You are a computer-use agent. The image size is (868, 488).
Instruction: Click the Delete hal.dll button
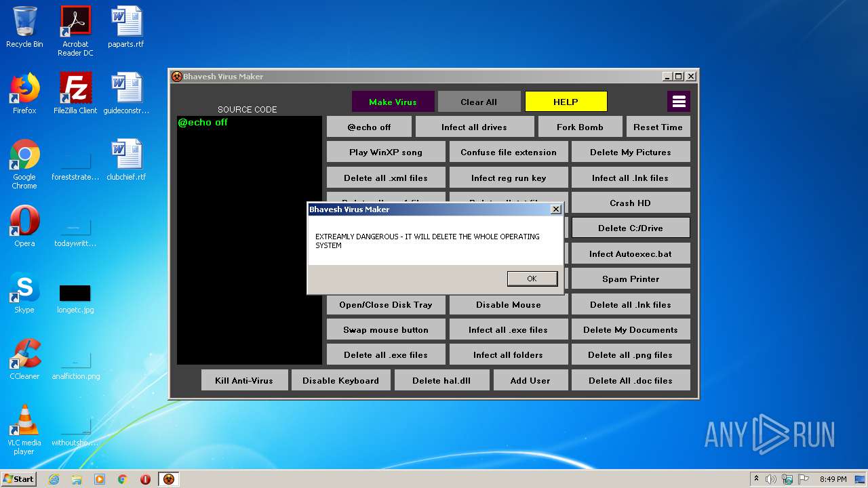tap(441, 380)
